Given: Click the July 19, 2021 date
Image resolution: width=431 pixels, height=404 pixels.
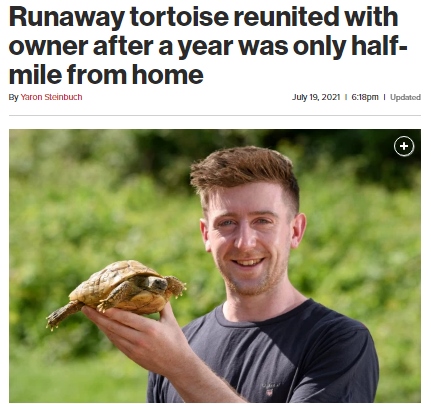Looking at the screenshot, I should 316,97.
